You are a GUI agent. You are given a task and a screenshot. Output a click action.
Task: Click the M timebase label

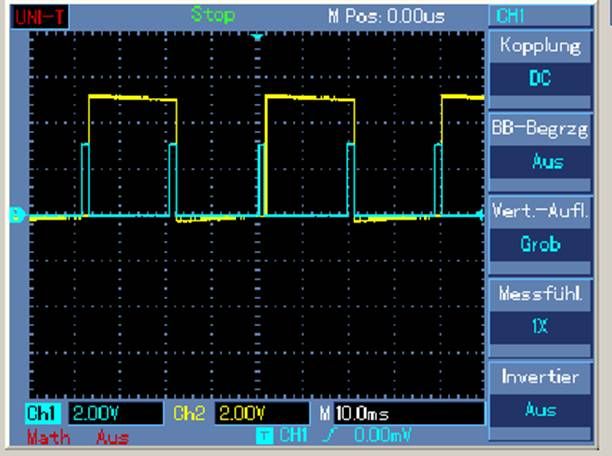[325, 413]
